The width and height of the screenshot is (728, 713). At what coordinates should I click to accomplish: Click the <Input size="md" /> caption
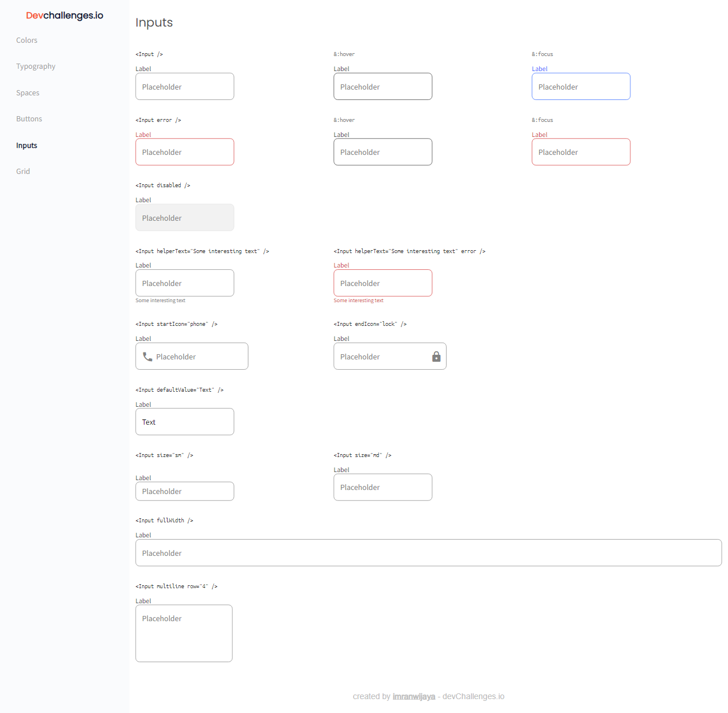tap(363, 455)
